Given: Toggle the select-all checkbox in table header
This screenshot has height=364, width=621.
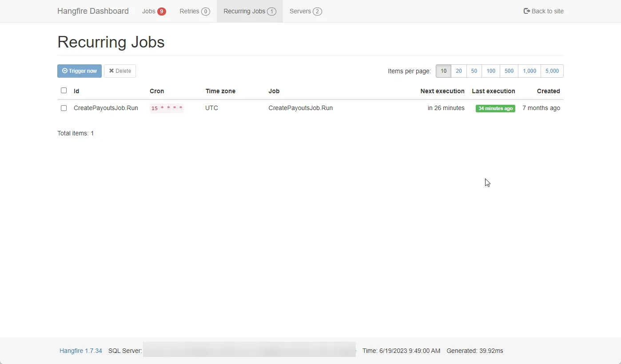Looking at the screenshot, I should point(64,91).
